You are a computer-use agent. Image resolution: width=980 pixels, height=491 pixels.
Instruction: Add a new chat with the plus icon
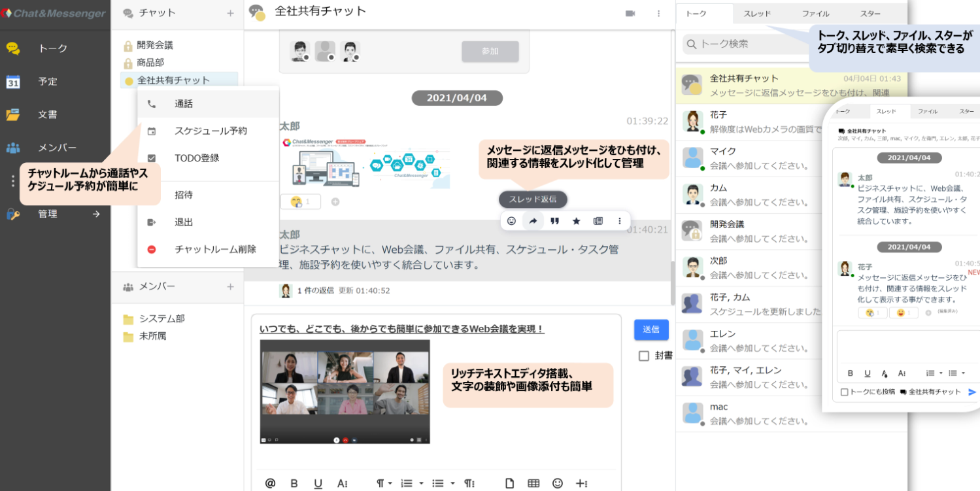[230, 13]
